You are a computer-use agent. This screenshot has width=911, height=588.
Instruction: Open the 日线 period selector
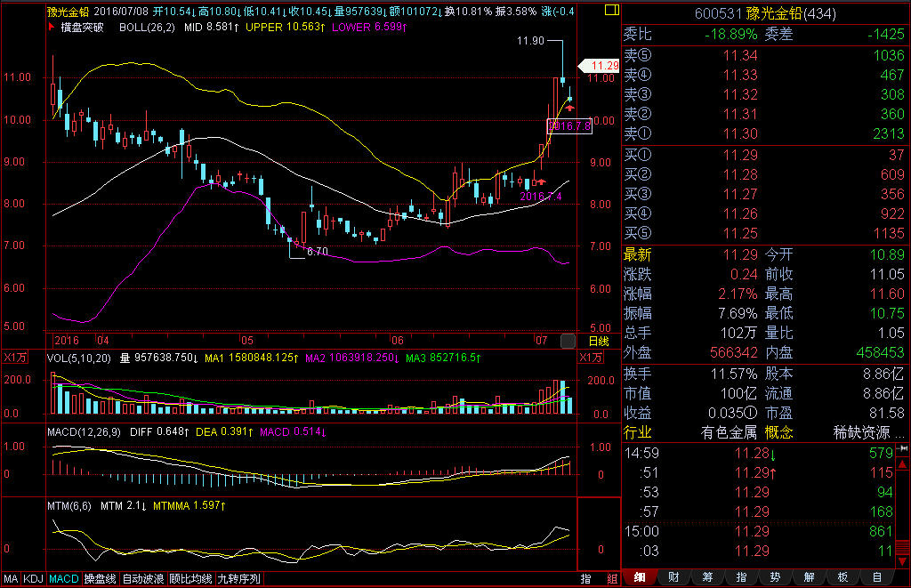(598, 341)
